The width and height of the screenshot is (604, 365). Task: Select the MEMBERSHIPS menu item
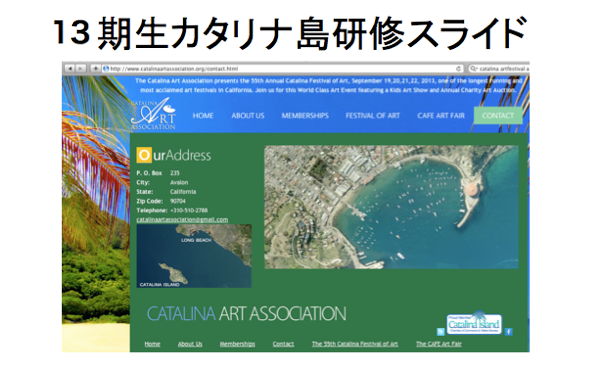(305, 116)
